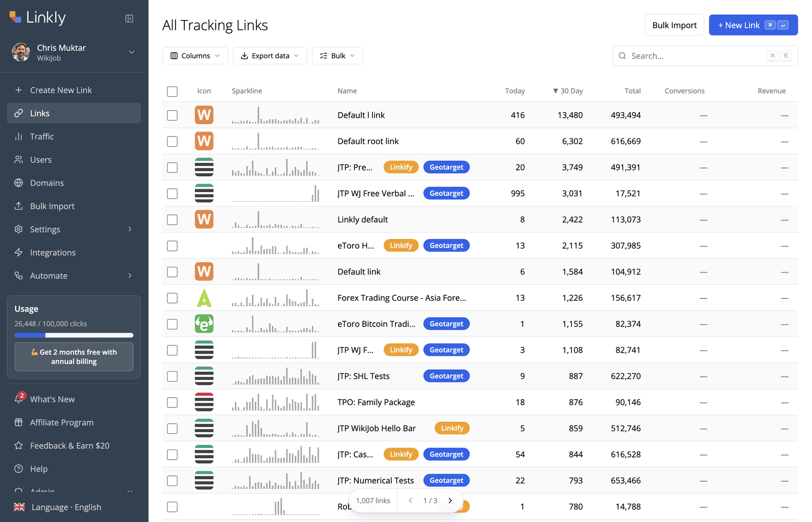Viewport: 812px width, 522px height.
Task: Check the JTP: Numerical Tests row
Action: (x=173, y=480)
